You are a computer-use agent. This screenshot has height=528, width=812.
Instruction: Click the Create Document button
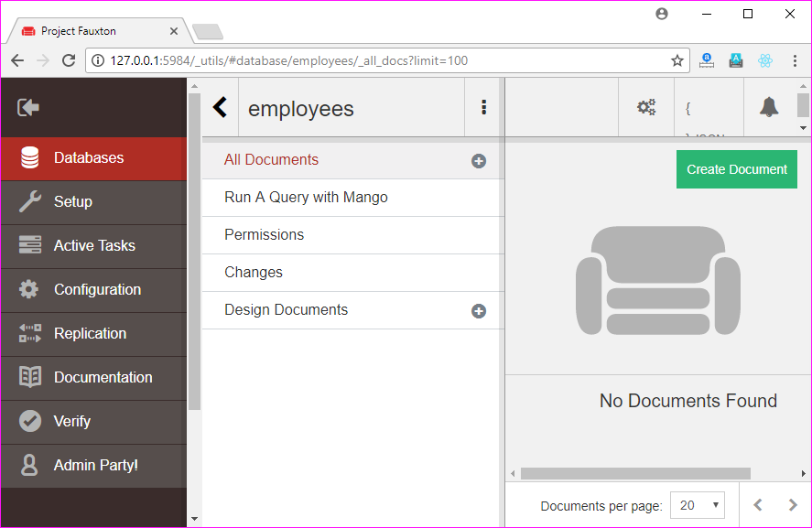[736, 169]
